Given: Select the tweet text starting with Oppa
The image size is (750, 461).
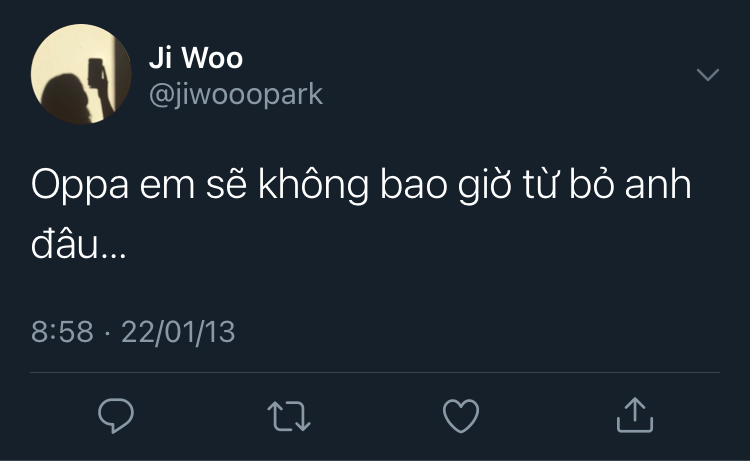Looking at the screenshot, I should tap(361, 214).
